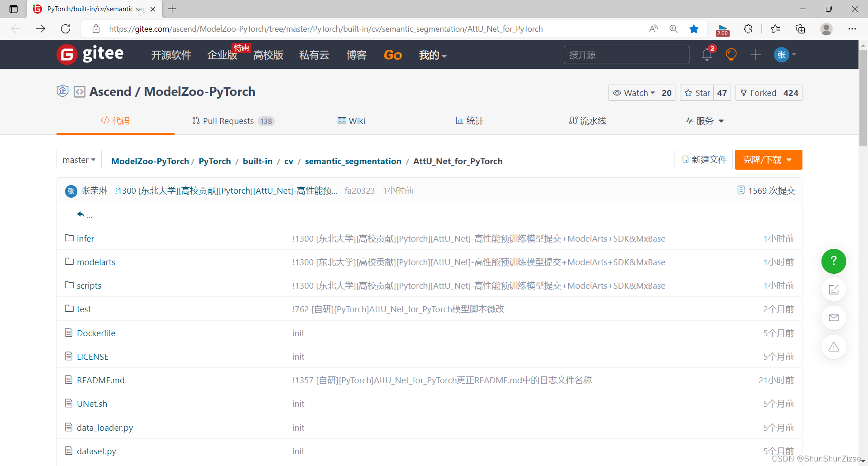Click the tab actions icon in title bar
The height and width of the screenshot is (466, 868).
14,9
